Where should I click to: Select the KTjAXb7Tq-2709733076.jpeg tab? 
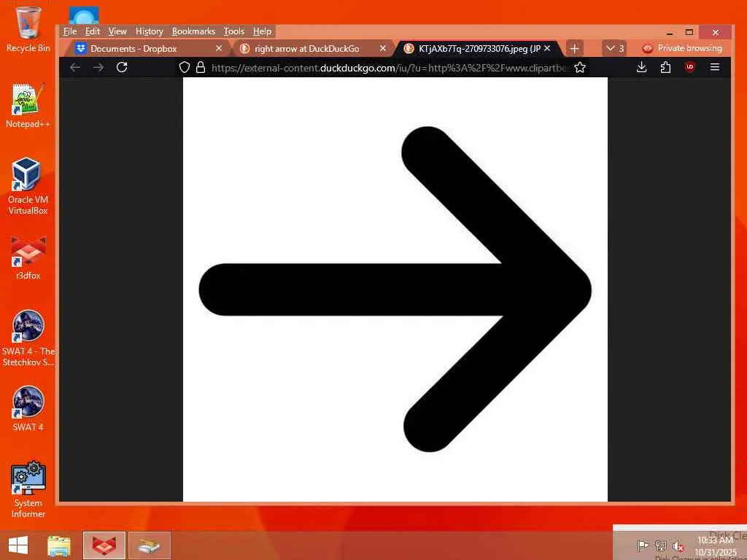(x=477, y=49)
